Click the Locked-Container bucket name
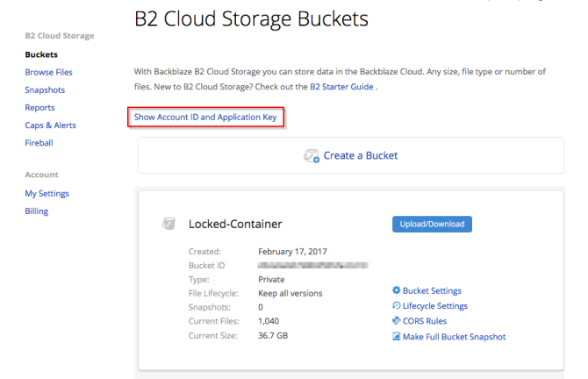This screenshot has height=379, width=588. [235, 224]
